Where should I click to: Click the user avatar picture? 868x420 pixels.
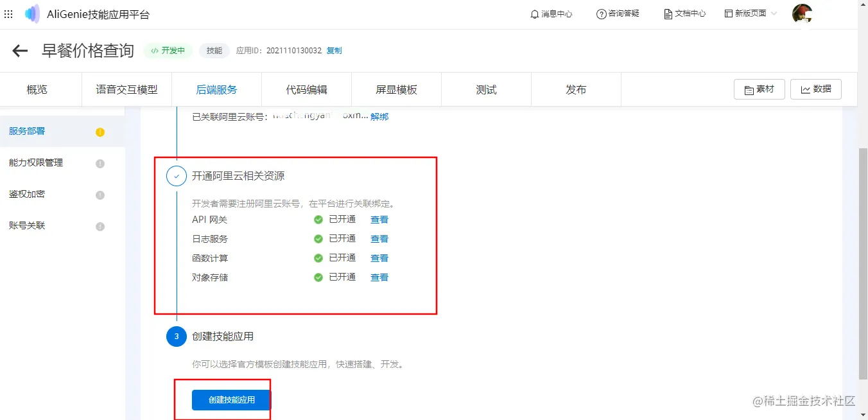[802, 13]
